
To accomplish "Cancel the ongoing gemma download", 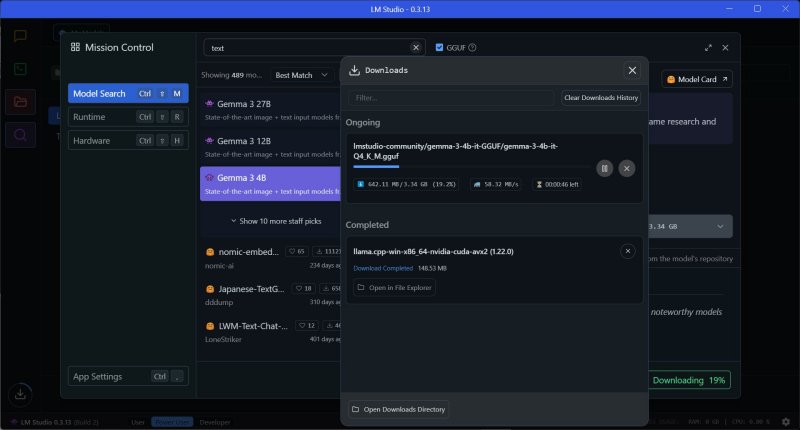I will coord(627,168).
